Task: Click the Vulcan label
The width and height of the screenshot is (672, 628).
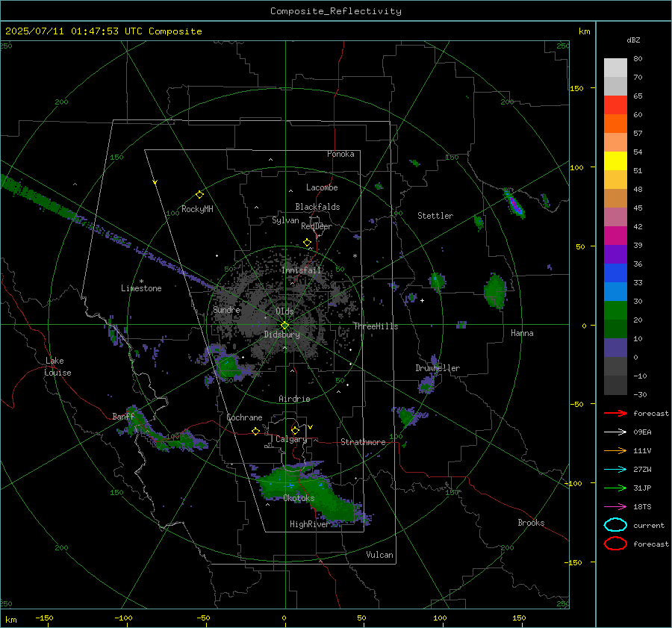Action: [380, 555]
